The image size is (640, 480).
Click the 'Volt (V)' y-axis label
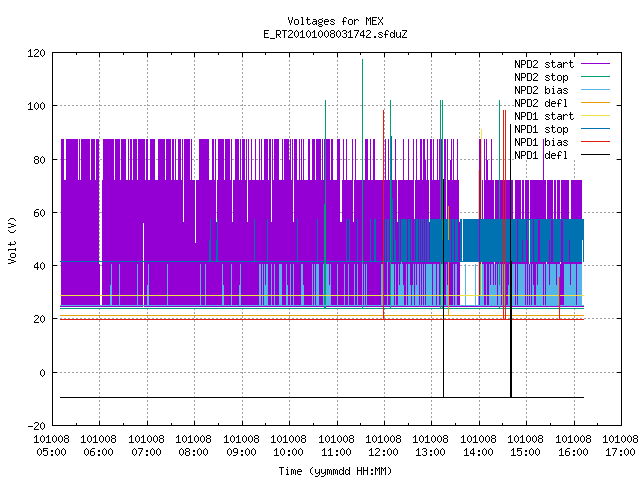[12, 240]
